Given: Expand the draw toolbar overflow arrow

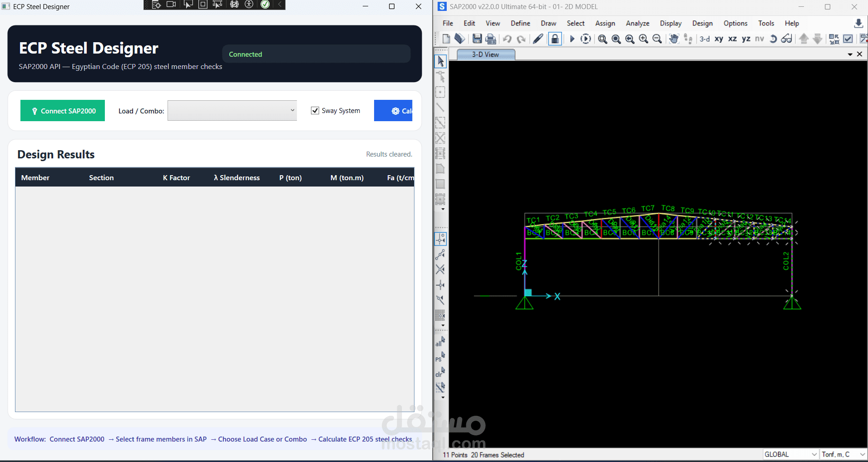Looking at the screenshot, I should point(443,210).
